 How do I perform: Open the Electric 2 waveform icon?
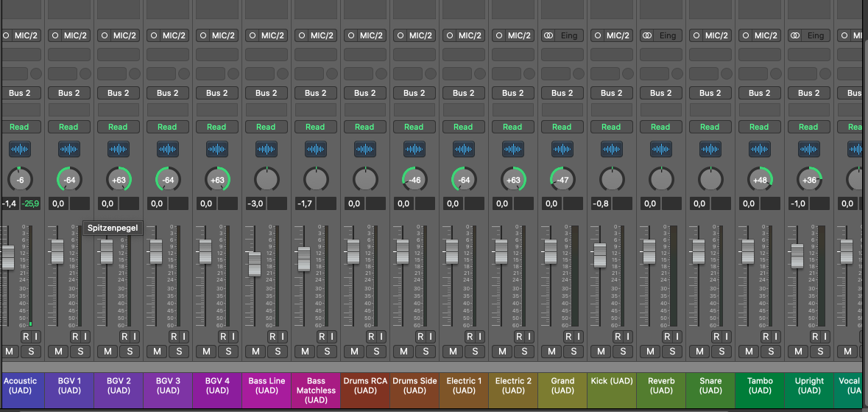[513, 150]
